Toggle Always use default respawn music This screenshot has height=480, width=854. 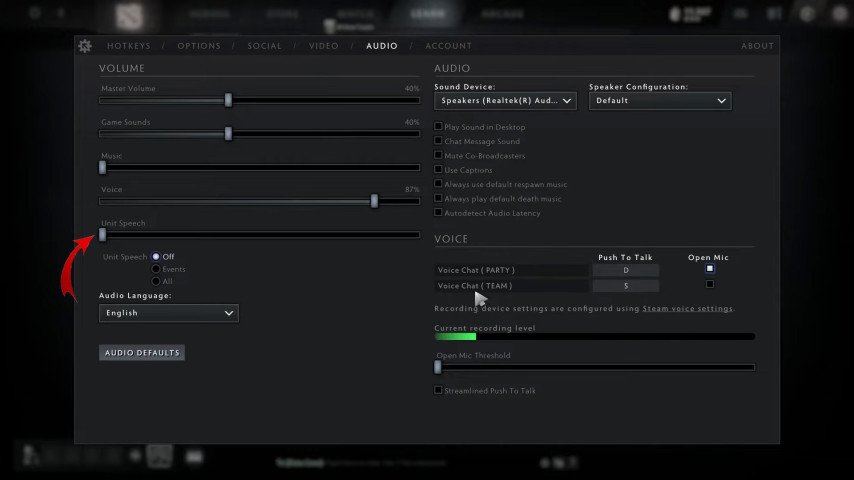click(438, 184)
